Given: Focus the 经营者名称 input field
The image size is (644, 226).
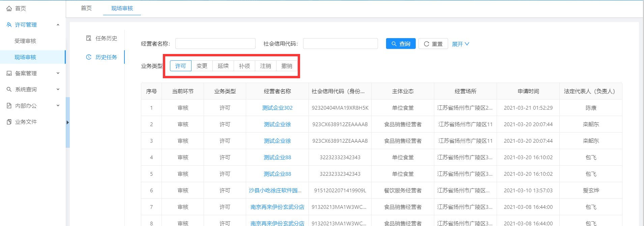Looking at the screenshot, I should [x=215, y=44].
